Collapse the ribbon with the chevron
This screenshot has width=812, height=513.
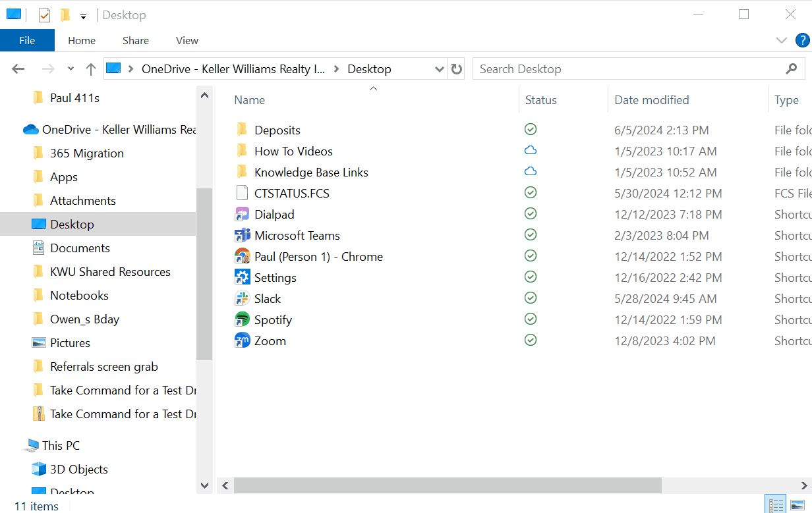click(x=782, y=40)
